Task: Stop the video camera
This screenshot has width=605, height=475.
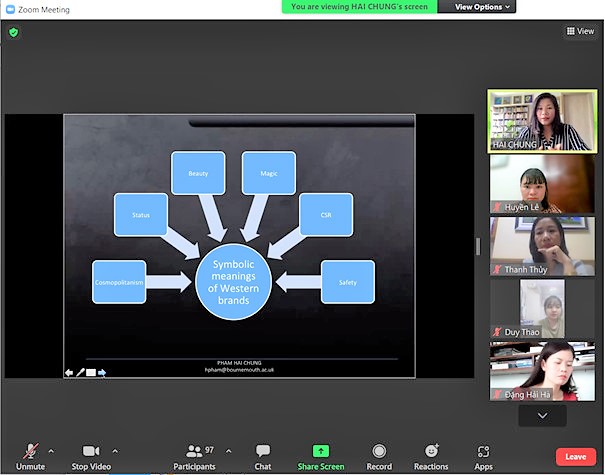Action: pyautogui.click(x=92, y=455)
